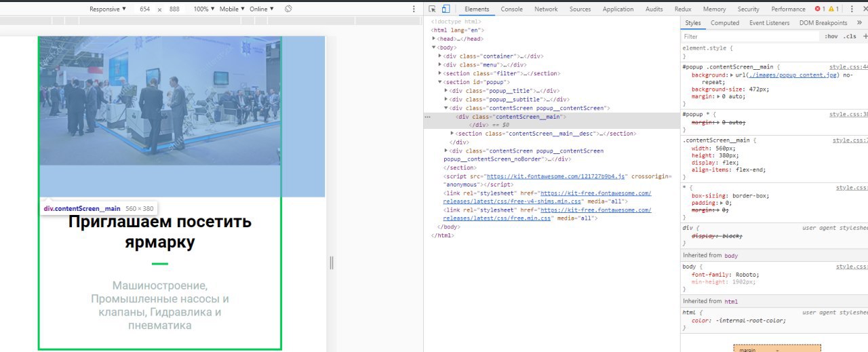Expand the popup__title div node

(446, 91)
